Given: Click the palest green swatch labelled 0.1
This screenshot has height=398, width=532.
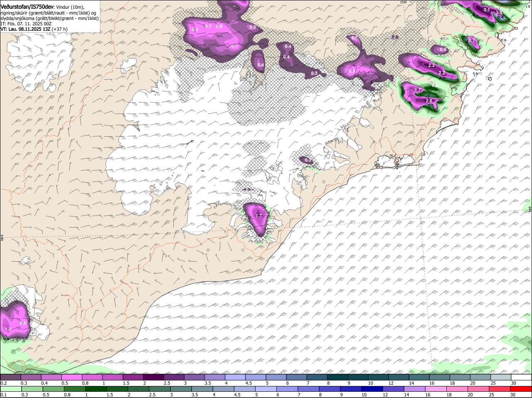Looking at the screenshot, I should (10, 389).
